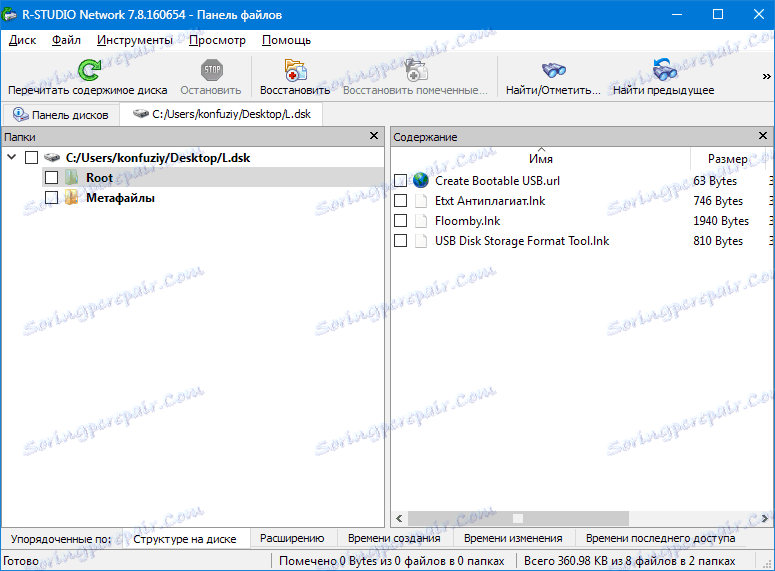Expand the toolbar overflow chevron
This screenshot has height=571, width=775.
(x=766, y=76)
